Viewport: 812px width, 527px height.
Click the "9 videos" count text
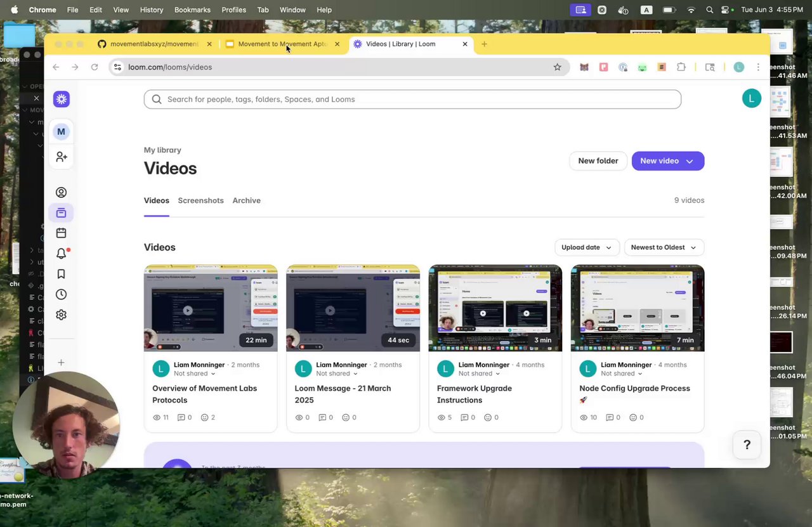689,200
